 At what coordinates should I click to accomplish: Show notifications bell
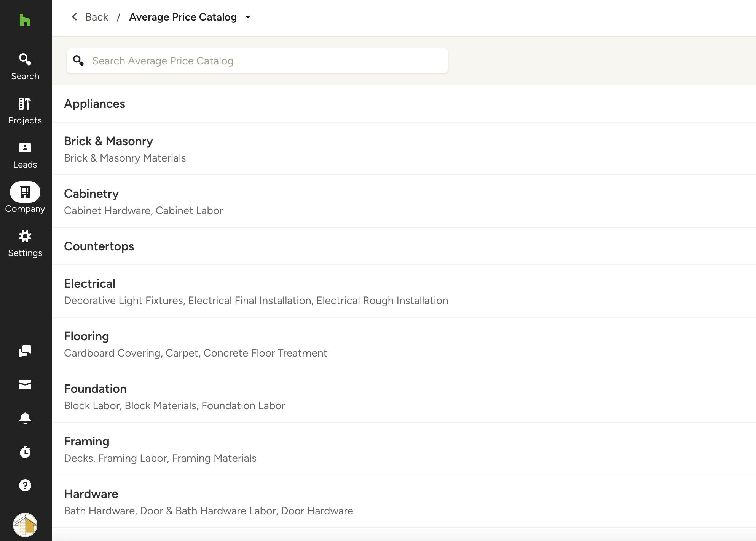[25, 418]
